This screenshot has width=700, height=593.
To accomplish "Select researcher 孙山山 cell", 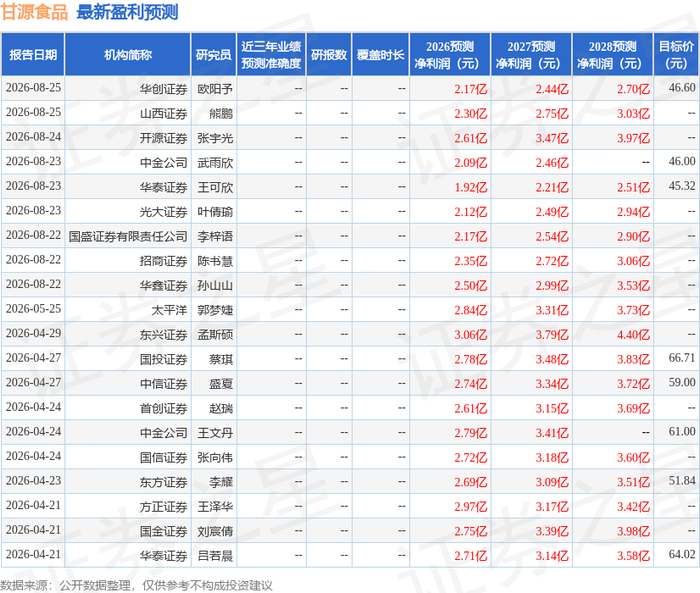I will click(x=215, y=286).
